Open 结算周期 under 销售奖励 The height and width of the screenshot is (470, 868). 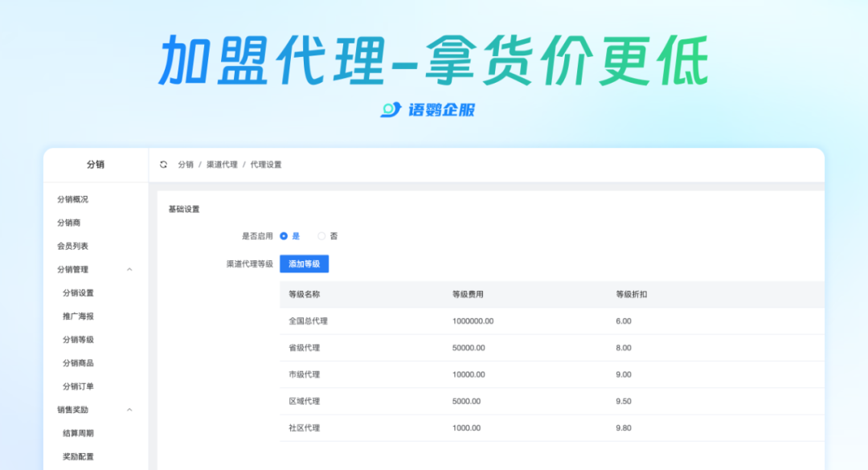(x=79, y=433)
